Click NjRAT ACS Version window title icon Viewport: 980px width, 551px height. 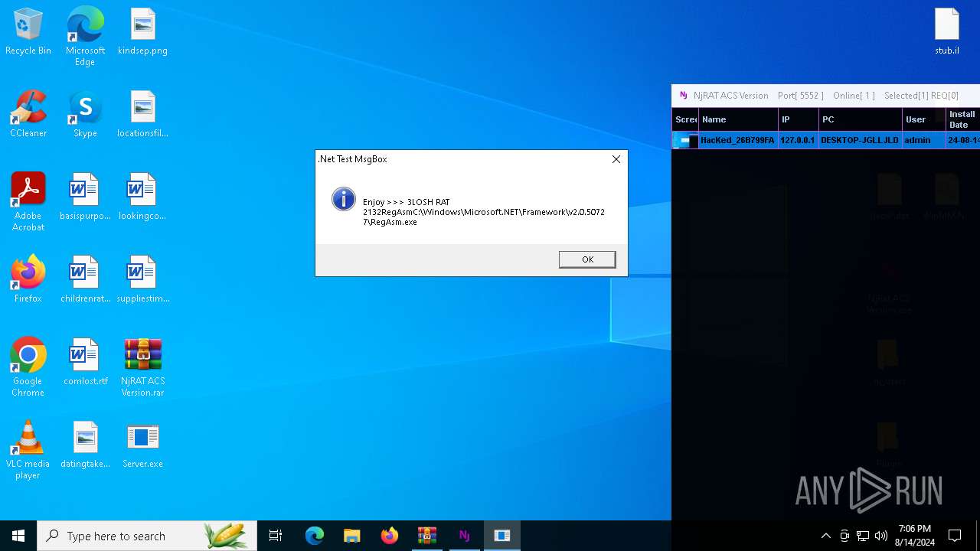684,96
